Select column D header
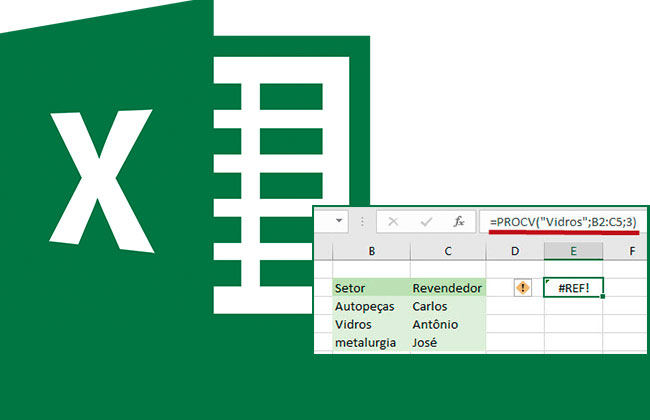650x420 pixels. click(515, 251)
